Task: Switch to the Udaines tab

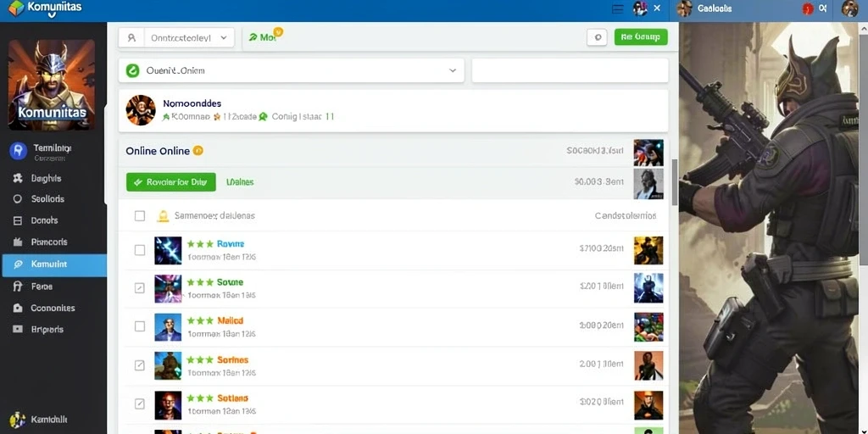Action: coord(240,181)
